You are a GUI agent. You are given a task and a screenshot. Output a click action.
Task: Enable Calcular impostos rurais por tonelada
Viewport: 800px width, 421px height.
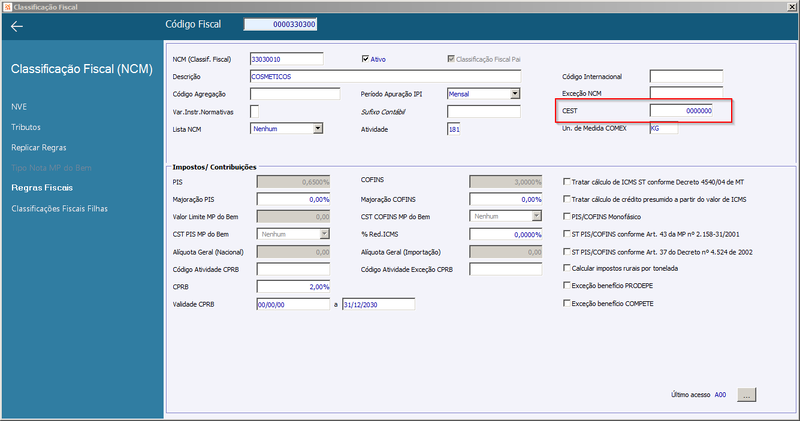coord(566,268)
